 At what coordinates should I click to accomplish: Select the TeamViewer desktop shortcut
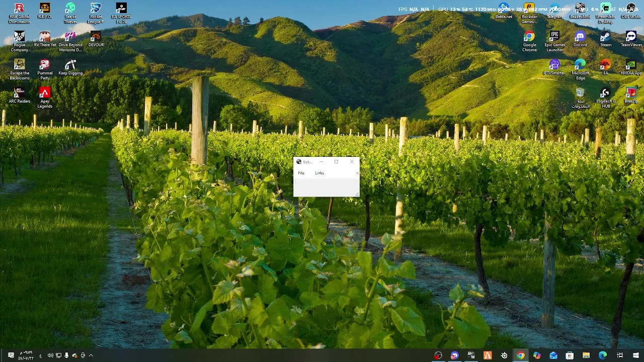click(x=631, y=39)
